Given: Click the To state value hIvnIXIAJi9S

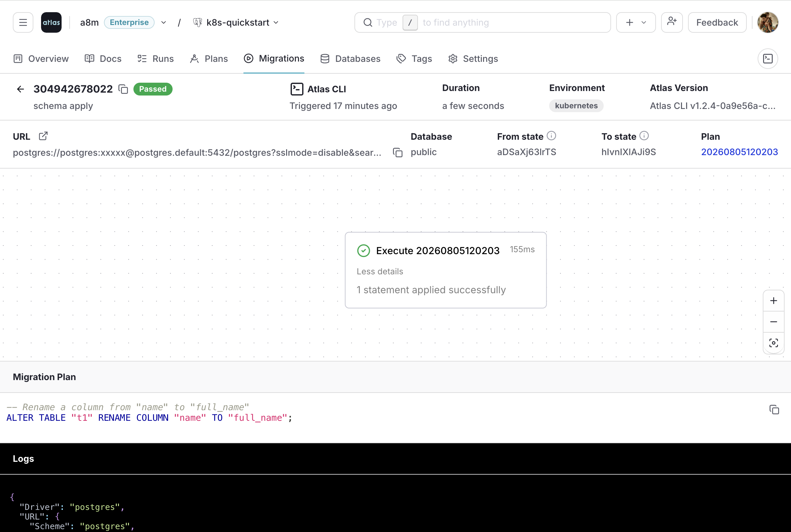Looking at the screenshot, I should pos(628,152).
